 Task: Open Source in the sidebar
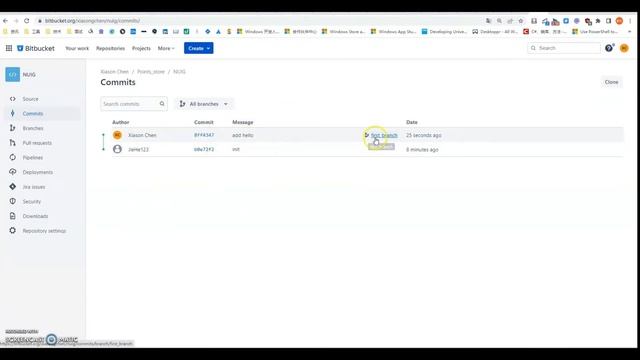pyautogui.click(x=30, y=99)
